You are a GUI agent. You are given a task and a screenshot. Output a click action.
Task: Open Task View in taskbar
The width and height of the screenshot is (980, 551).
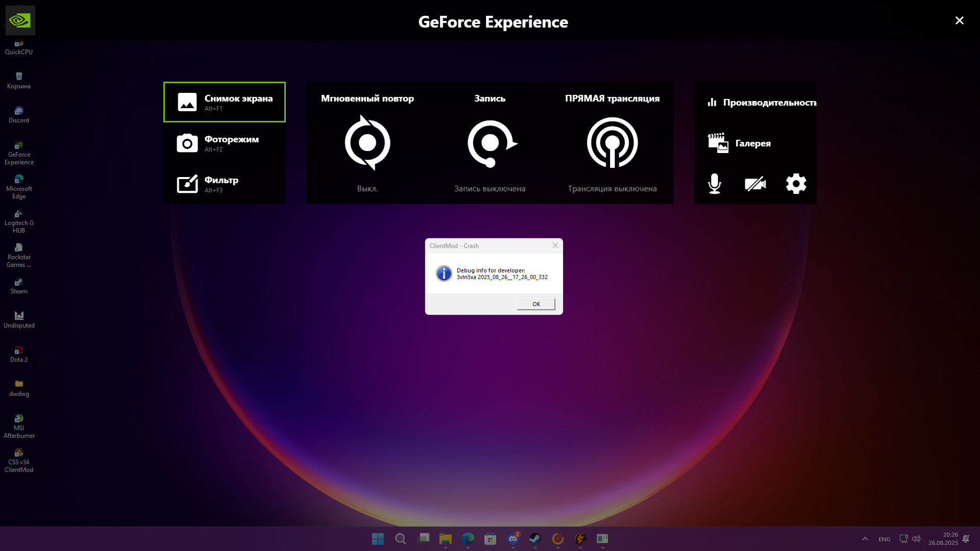(423, 539)
